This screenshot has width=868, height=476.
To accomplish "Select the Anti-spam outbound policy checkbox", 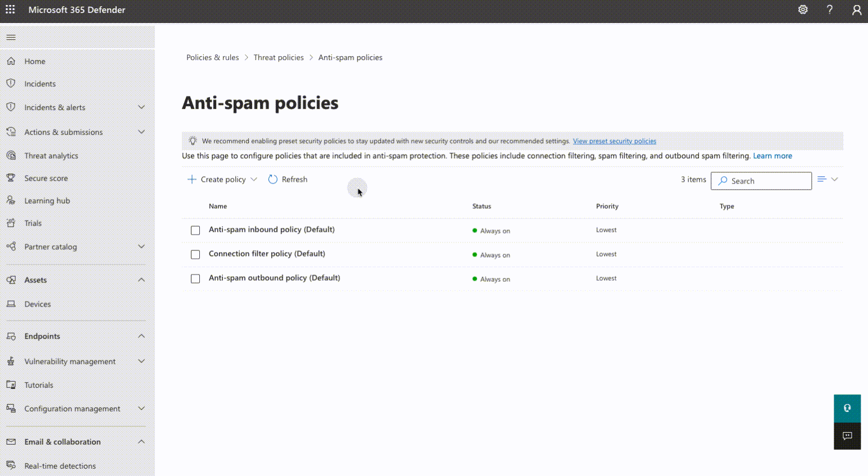I will click(195, 278).
